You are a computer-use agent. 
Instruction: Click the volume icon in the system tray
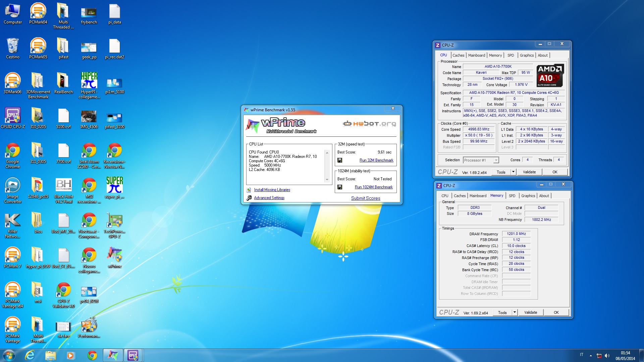[607, 356]
